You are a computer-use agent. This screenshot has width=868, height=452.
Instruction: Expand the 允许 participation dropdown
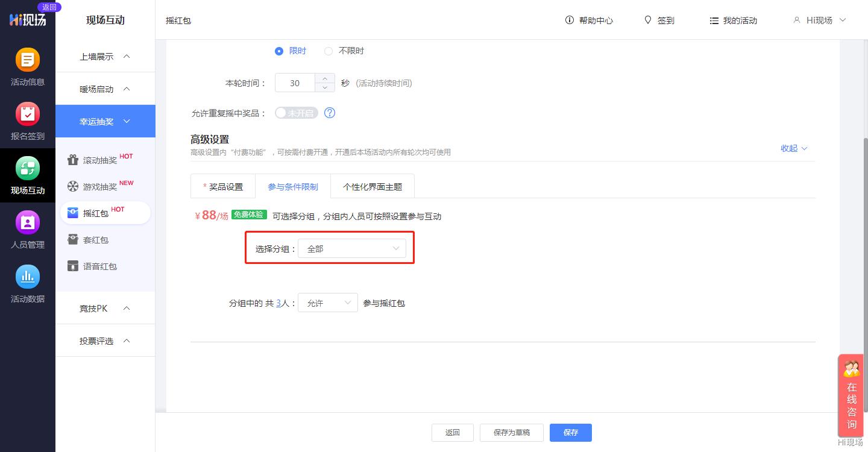pos(328,303)
